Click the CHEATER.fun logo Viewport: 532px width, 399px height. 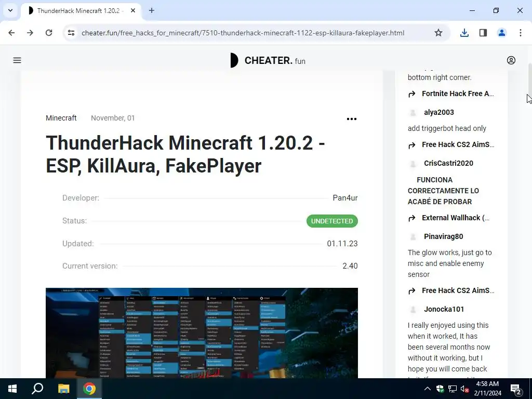pyautogui.click(x=268, y=60)
